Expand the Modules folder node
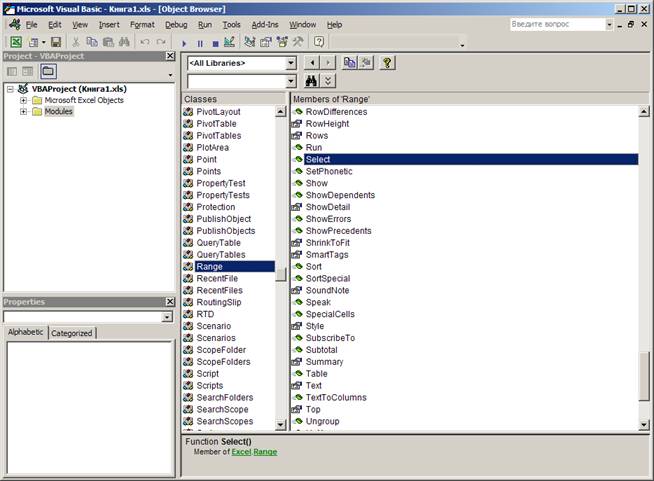Viewport: 654px width, 481px height. [x=23, y=112]
